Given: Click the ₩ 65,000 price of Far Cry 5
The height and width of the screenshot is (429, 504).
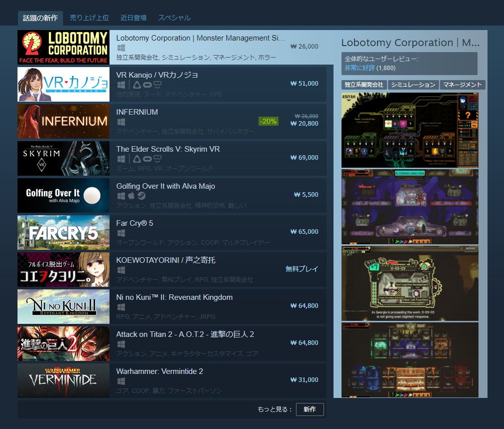Looking at the screenshot, I should click(x=304, y=231).
